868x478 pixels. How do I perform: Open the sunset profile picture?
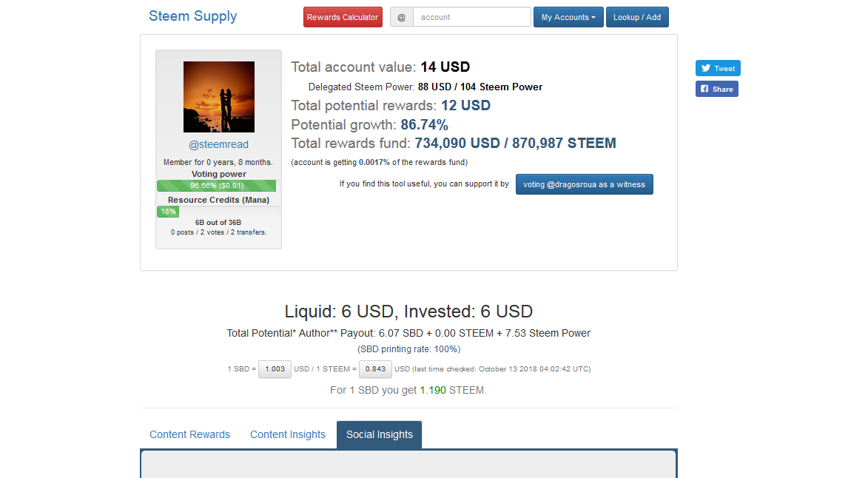[218, 97]
